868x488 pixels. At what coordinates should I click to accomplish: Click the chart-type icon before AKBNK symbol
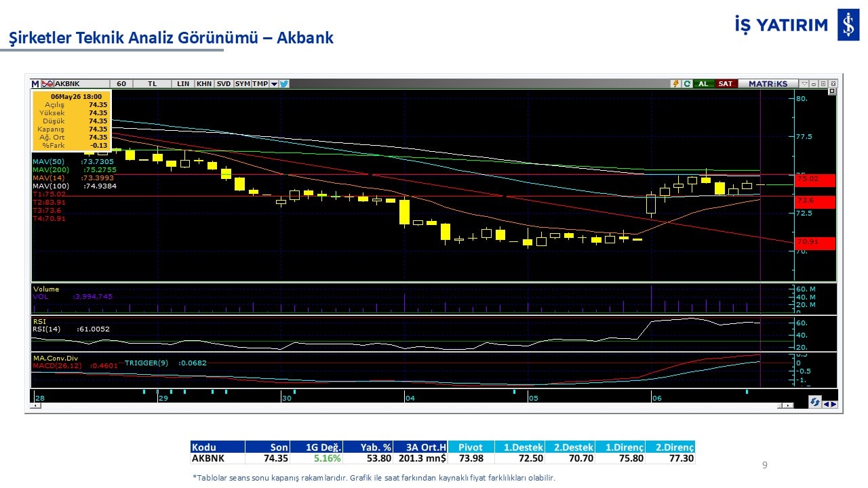[x=47, y=84]
